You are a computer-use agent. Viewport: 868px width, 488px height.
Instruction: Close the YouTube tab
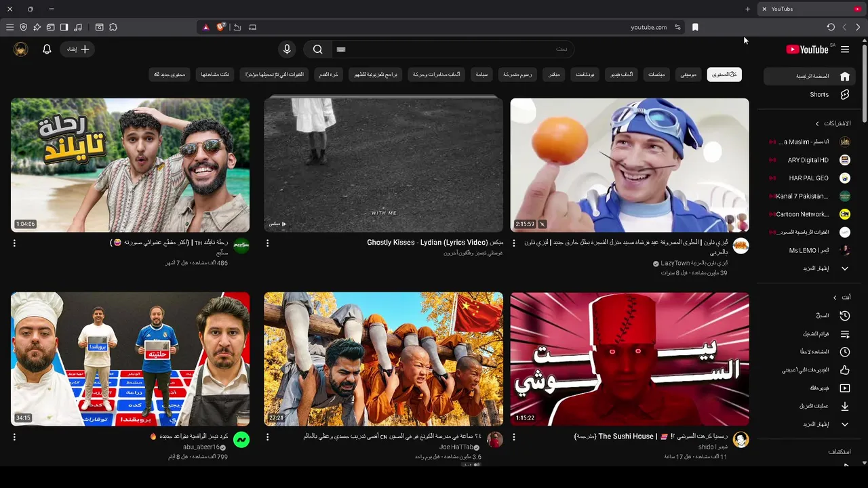tap(764, 9)
